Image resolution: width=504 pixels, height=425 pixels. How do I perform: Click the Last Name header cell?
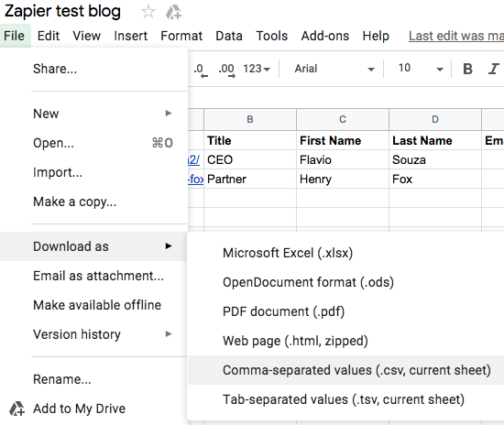[435, 140]
